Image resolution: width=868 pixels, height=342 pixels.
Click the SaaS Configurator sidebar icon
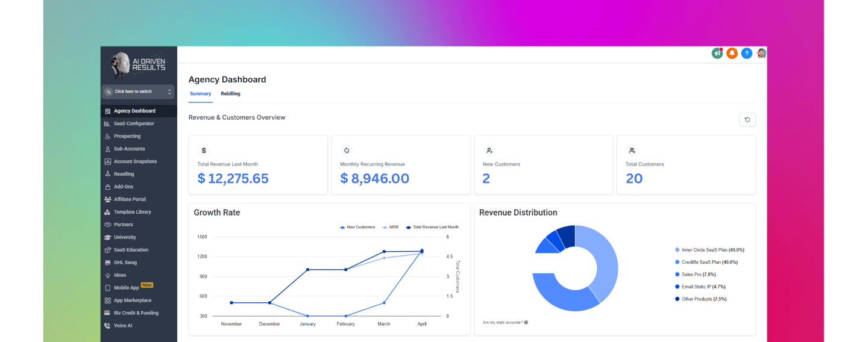(107, 124)
